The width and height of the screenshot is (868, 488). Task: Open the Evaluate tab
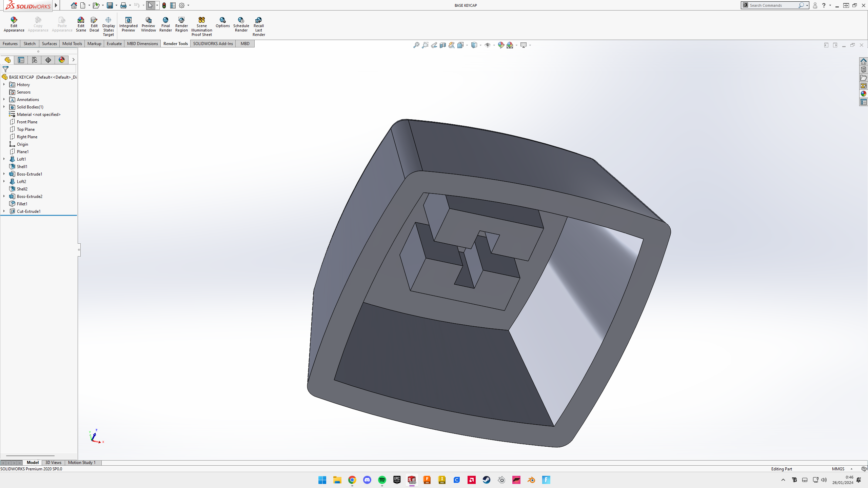[114, 43]
